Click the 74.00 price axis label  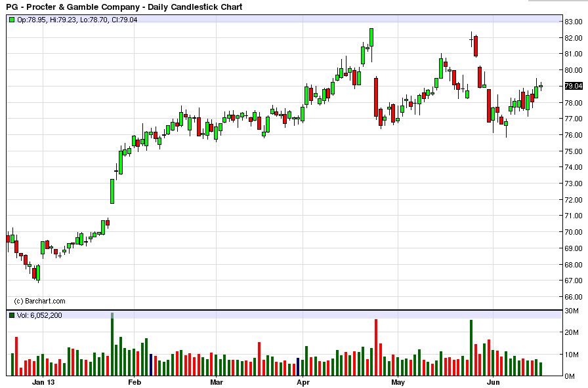pos(574,167)
